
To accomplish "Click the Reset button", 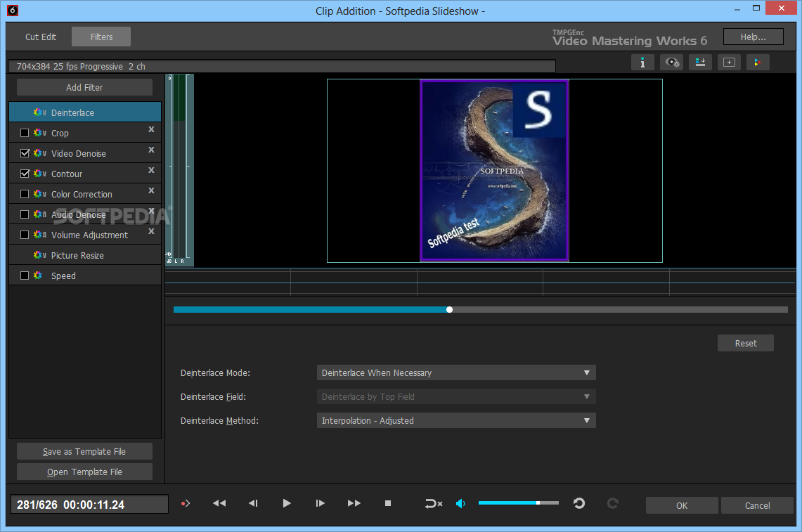I will [x=746, y=344].
